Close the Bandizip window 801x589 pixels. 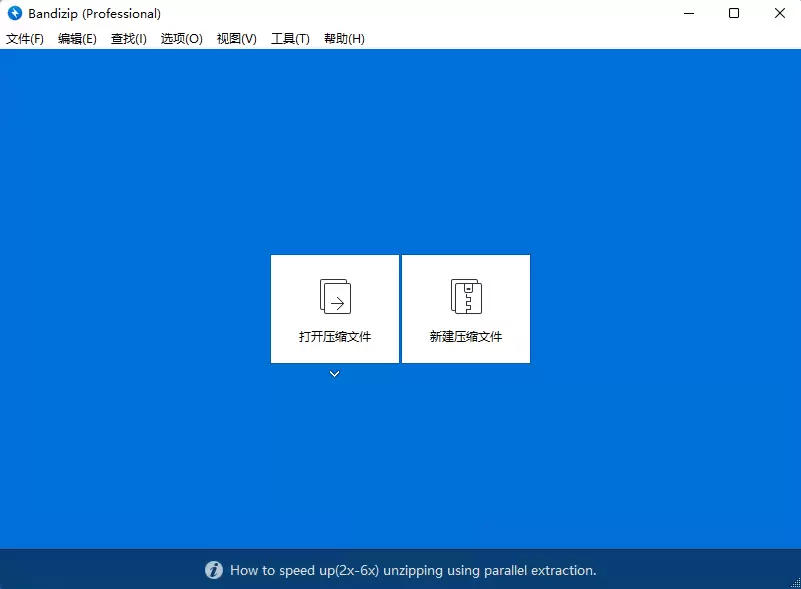pos(780,13)
